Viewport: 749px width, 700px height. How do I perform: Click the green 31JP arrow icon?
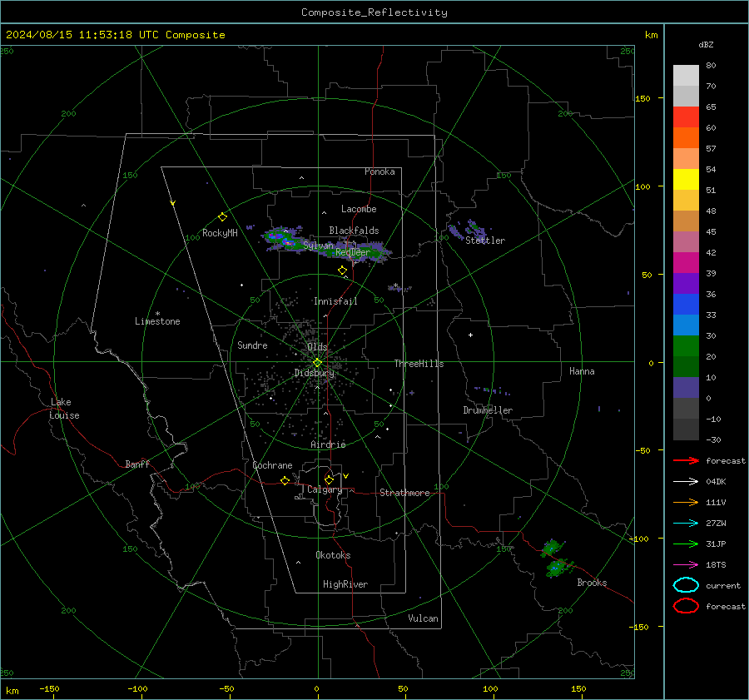[686, 544]
